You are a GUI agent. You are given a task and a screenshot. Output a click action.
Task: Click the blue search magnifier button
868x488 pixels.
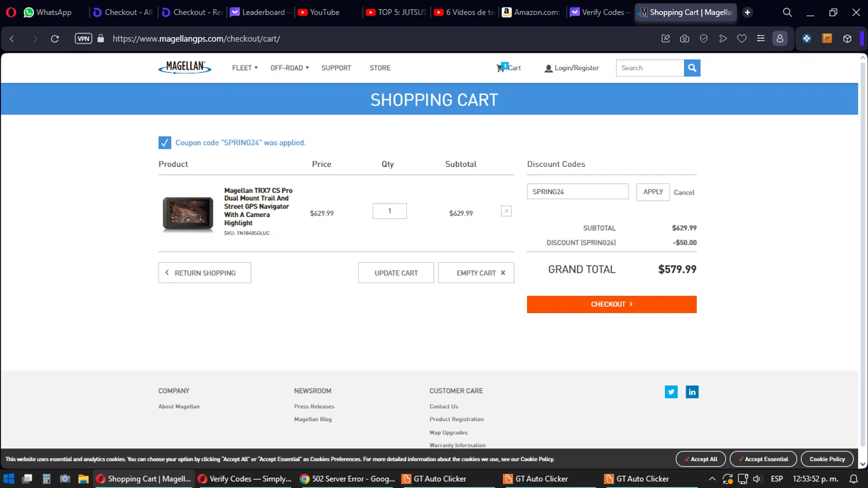692,68
